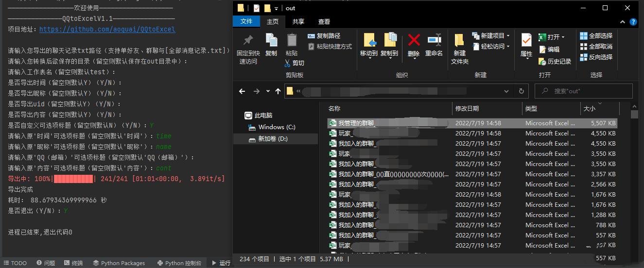Screen dimensions: 644x268
Task: Switch to the Home (主页) ribbon tab
Action: pos(273,21)
